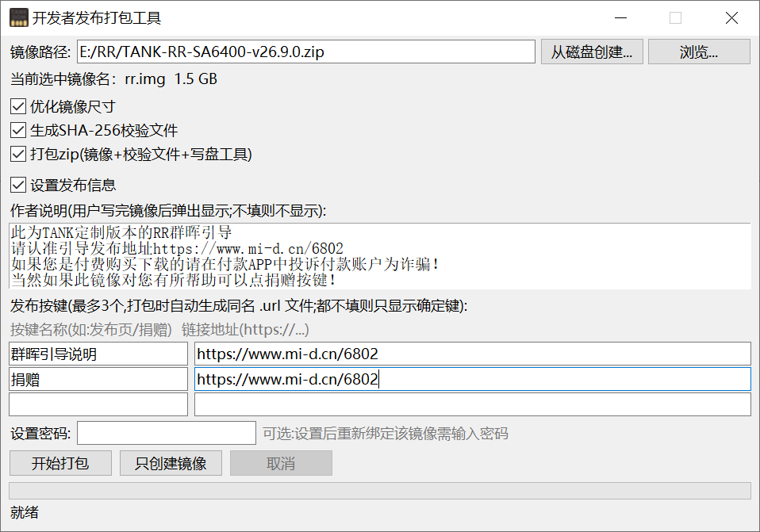The image size is (760, 532).
Task: Select the 捐赠 button name field
Action: point(98,379)
